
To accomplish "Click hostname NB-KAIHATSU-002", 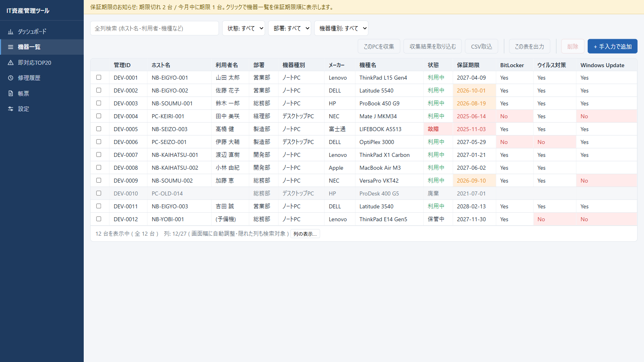I will [x=175, y=168].
